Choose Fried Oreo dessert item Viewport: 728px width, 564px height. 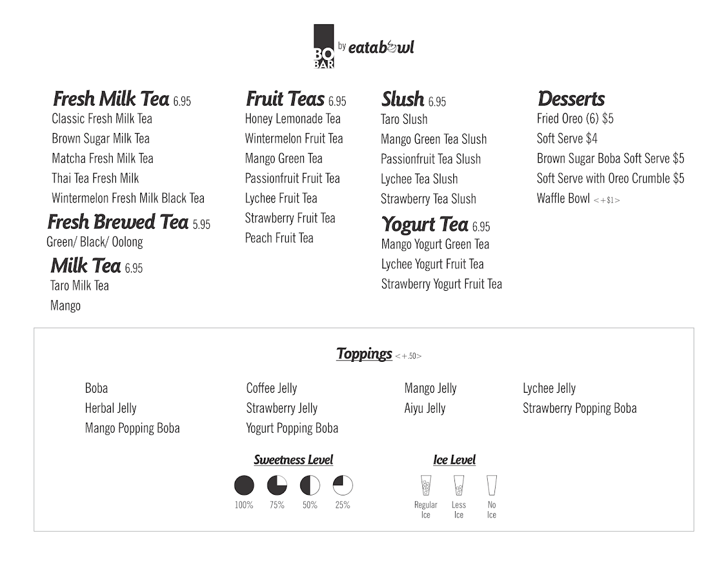[x=575, y=119]
